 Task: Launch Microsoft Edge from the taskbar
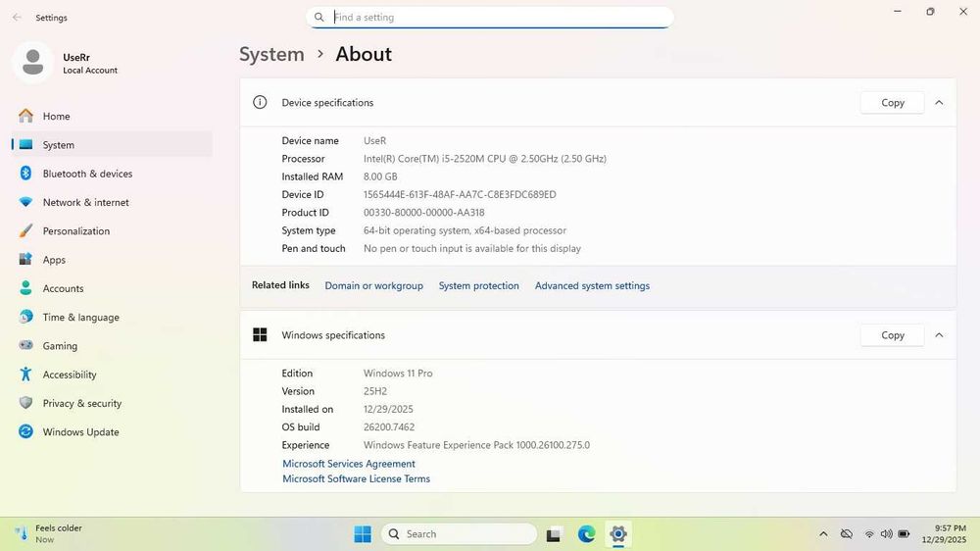coord(586,534)
